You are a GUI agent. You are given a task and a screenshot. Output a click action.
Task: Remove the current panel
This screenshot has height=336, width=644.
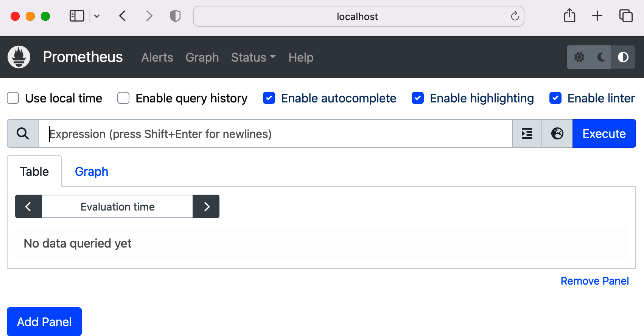pos(594,281)
